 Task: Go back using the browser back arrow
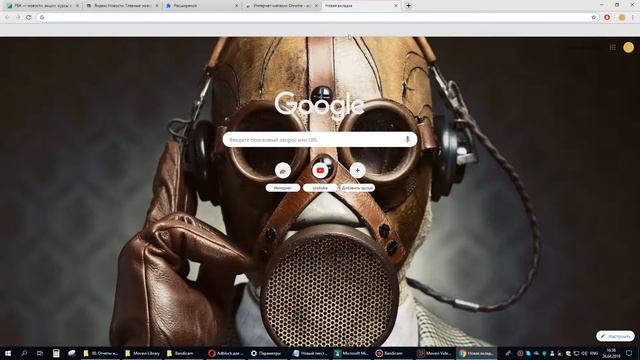7,18
